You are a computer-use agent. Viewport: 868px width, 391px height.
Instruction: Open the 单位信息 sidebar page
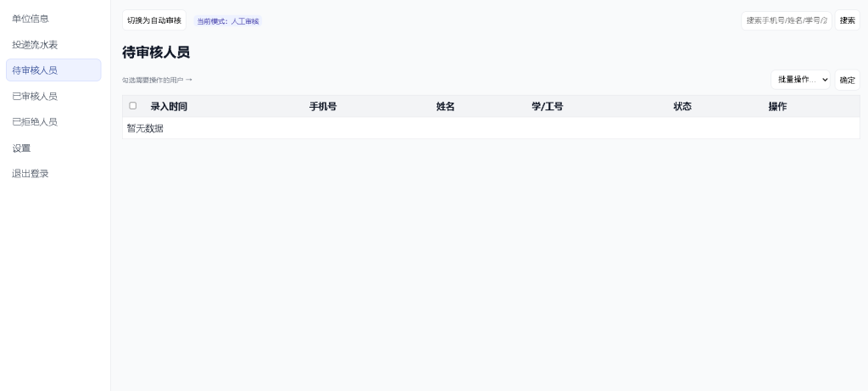coord(31,19)
